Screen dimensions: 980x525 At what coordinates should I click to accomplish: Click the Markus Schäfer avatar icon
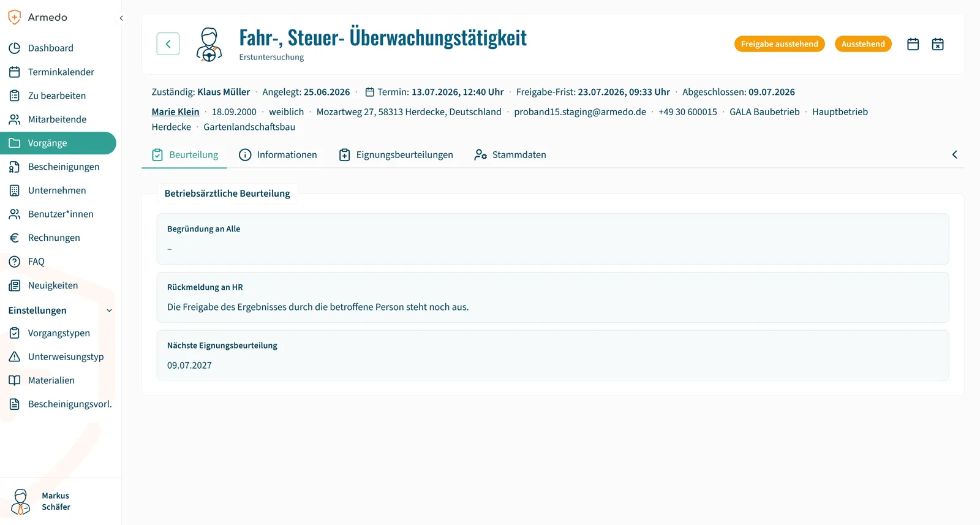(x=20, y=502)
